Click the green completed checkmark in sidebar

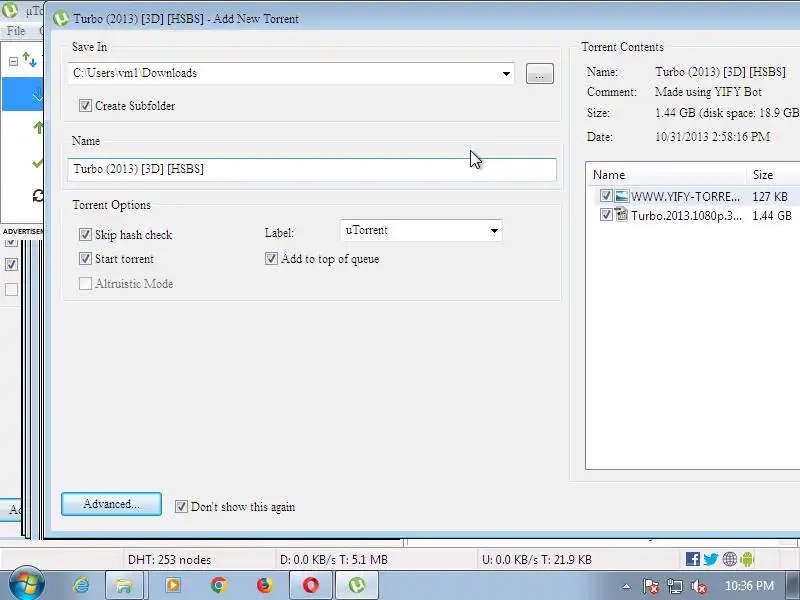pyautogui.click(x=37, y=163)
